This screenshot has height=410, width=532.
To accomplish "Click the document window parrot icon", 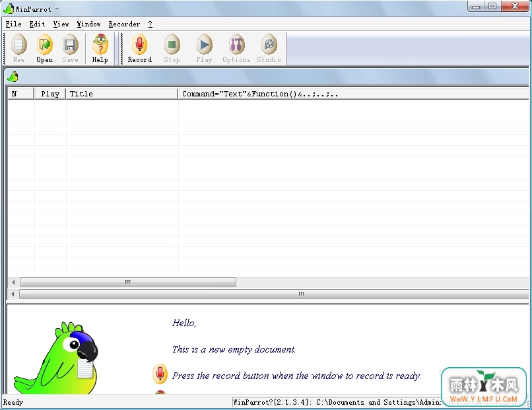I will 13,77.
